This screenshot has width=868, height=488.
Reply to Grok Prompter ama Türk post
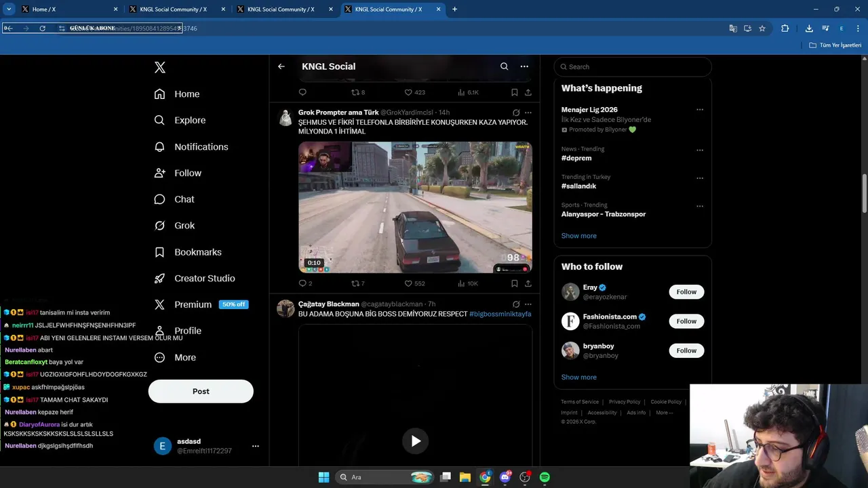[302, 283]
